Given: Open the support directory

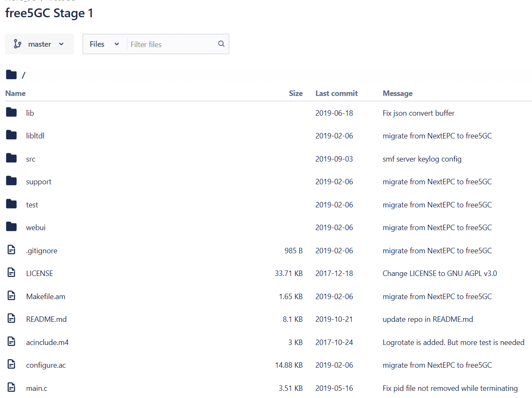Looking at the screenshot, I should tap(39, 182).
